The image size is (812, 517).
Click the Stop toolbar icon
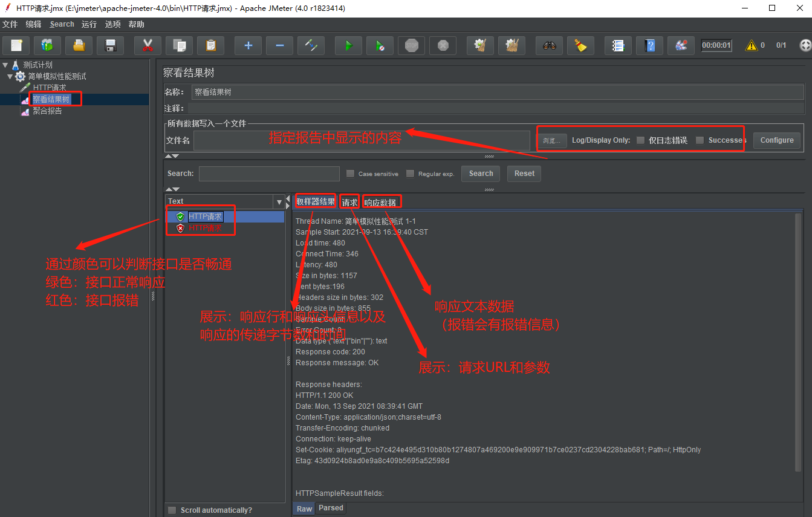(411, 45)
